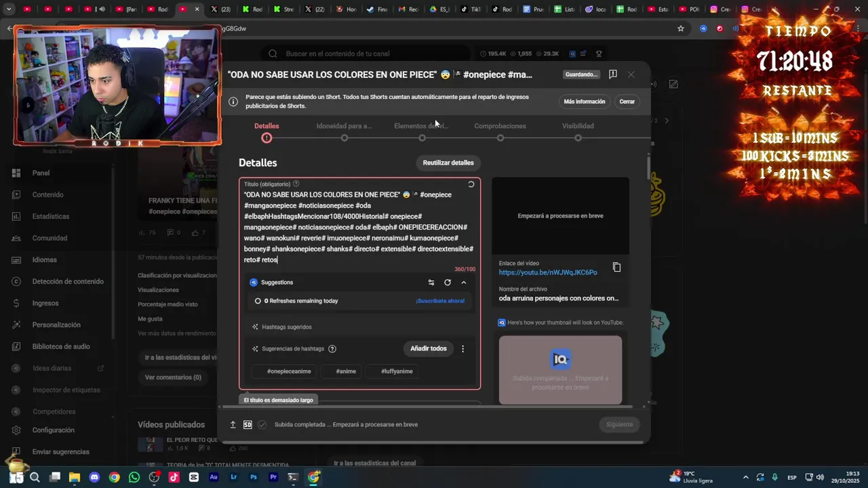Click the upload arrow status icon
The width and height of the screenshot is (868, 488).
tap(233, 425)
